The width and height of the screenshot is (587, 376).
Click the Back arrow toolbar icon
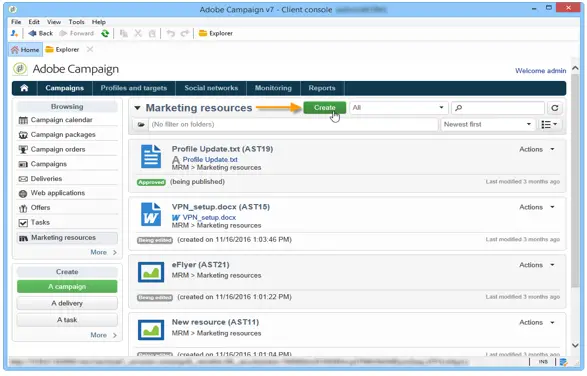[x=32, y=33]
